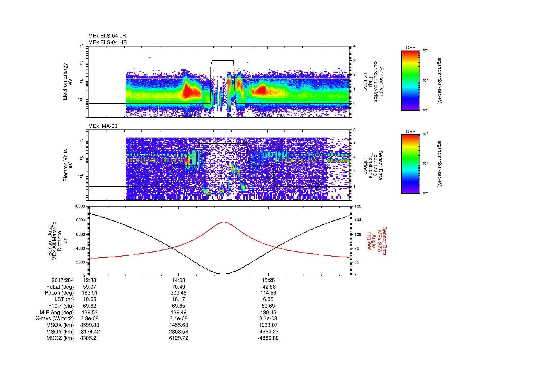555x392 pixels.
Task: Click the F10.7 value 69.62
Action: pyautogui.click(x=89, y=306)
